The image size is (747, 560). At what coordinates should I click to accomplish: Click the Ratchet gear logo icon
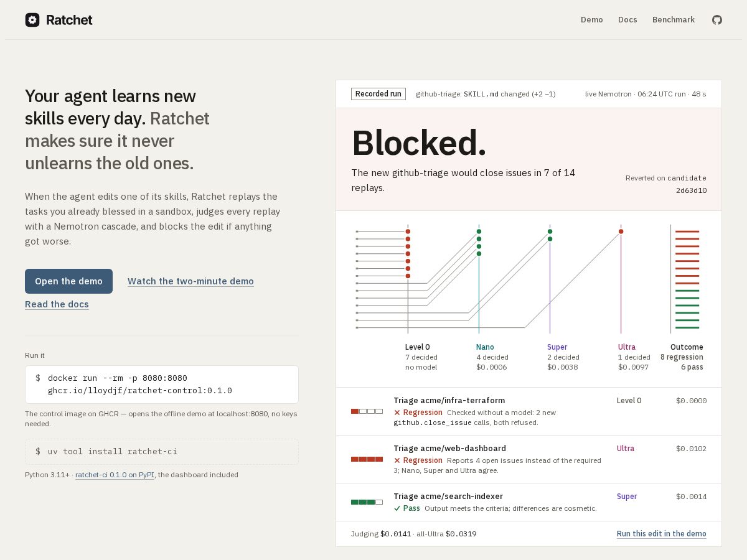(x=32, y=20)
